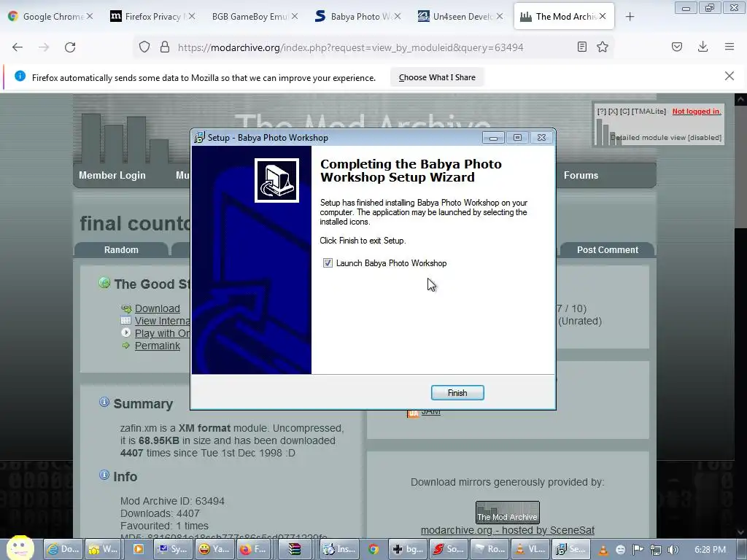
Task: Open the WinRAR books taskbar icon
Action: pos(295,549)
